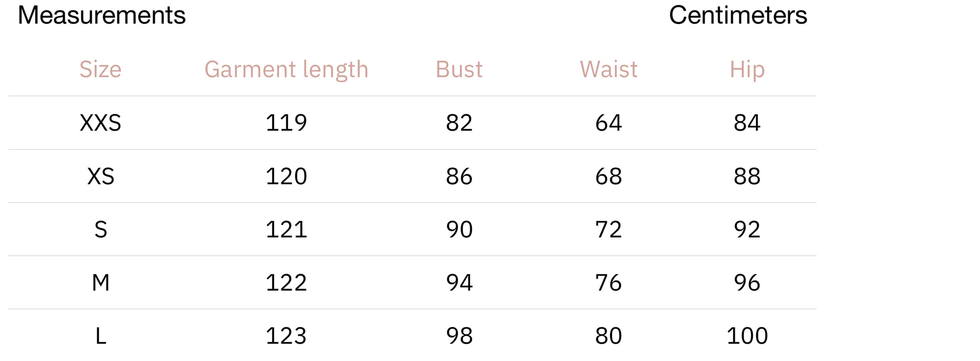Select the XXS size row label
This screenshot has height=361, width=980.
point(100,123)
